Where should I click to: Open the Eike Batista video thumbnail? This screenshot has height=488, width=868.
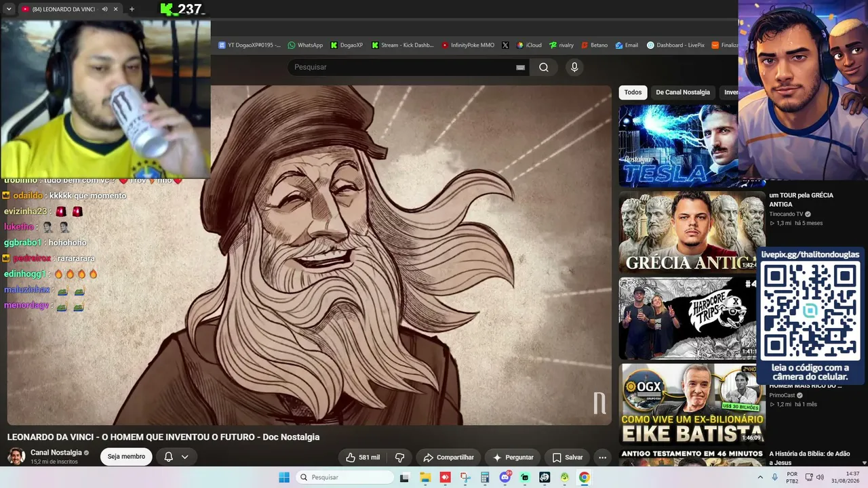tap(692, 404)
